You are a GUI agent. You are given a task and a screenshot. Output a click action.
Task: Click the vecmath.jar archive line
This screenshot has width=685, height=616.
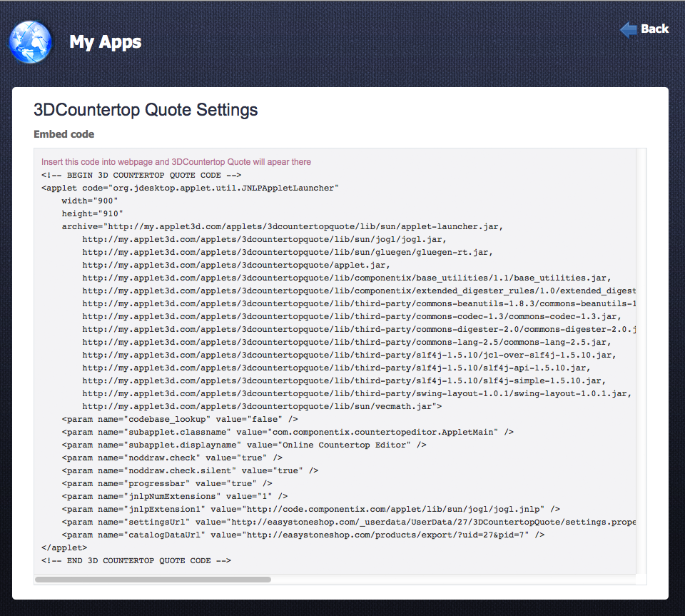[262, 406]
